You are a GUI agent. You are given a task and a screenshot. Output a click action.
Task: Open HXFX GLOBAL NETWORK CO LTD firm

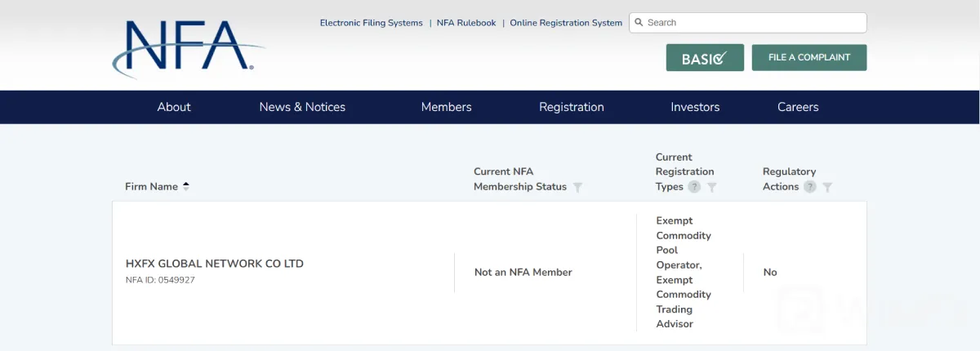215,264
